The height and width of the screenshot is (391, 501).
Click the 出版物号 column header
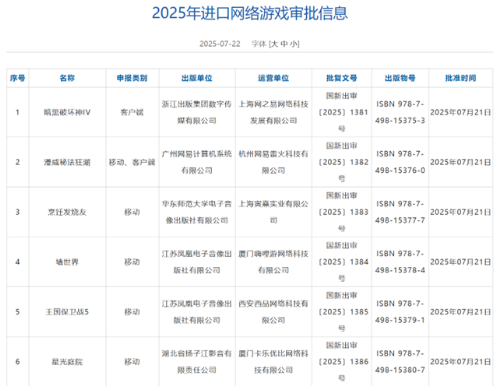click(400, 78)
